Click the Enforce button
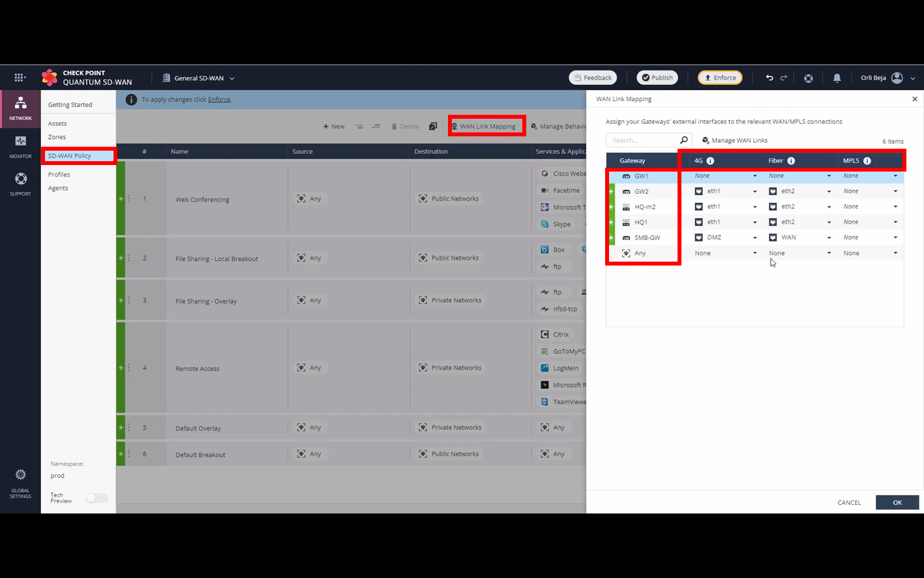This screenshot has width=924, height=578. coord(720,78)
